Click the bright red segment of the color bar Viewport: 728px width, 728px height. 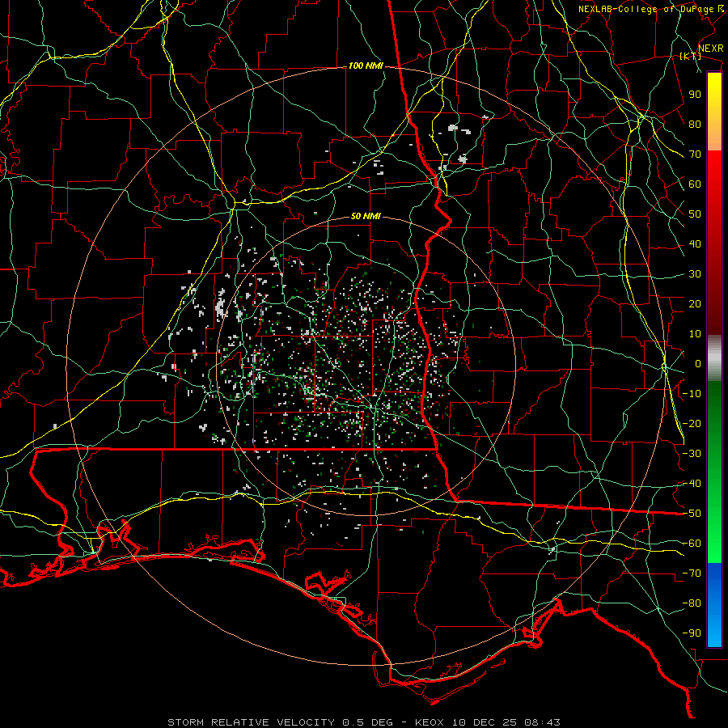[x=714, y=186]
